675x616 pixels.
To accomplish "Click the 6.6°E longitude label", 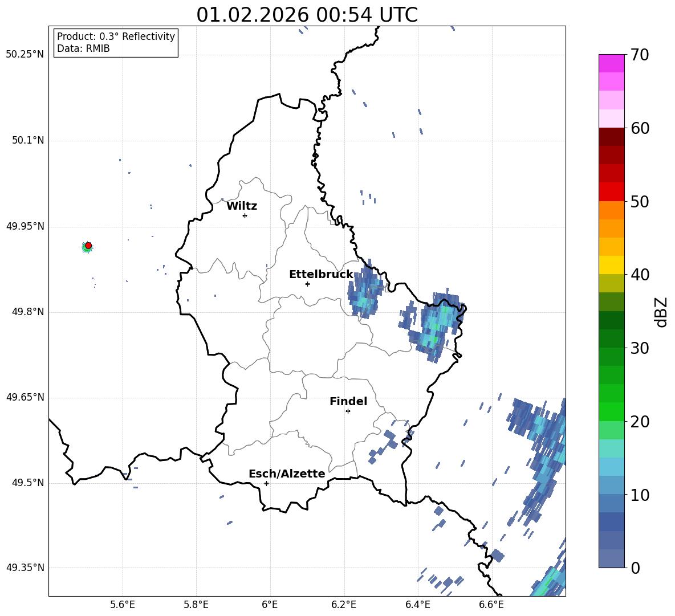I will [491, 605].
